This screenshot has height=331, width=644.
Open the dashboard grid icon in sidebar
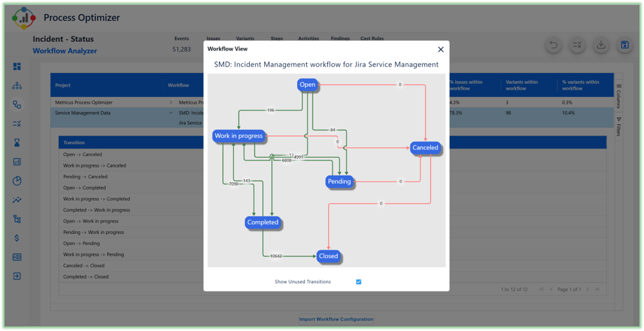point(17,67)
